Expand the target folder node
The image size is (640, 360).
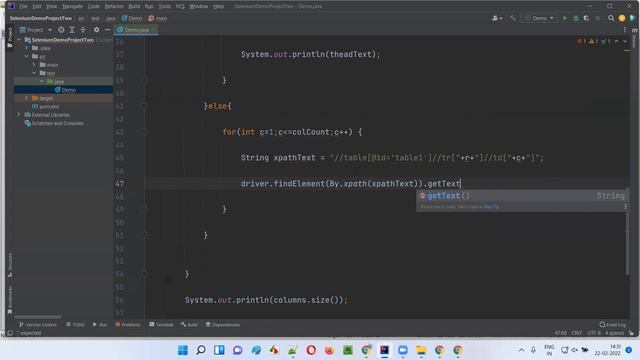(27, 98)
